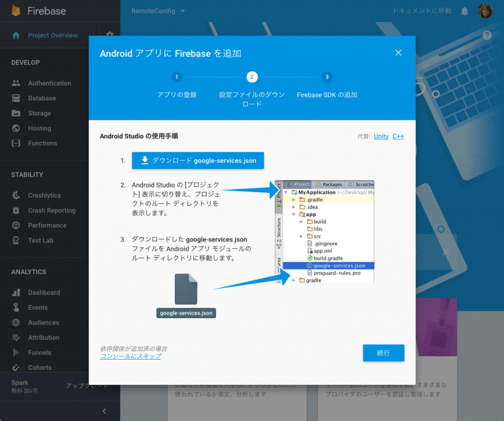Click the アップグレード upgrade button
504x421 pixels.
87,386
